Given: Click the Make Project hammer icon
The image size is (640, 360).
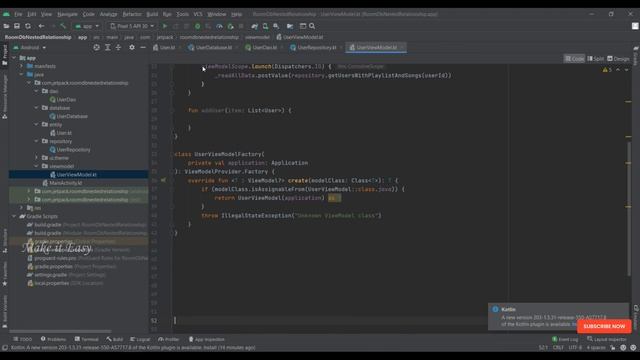Looking at the screenshot, I should coord(63,26).
